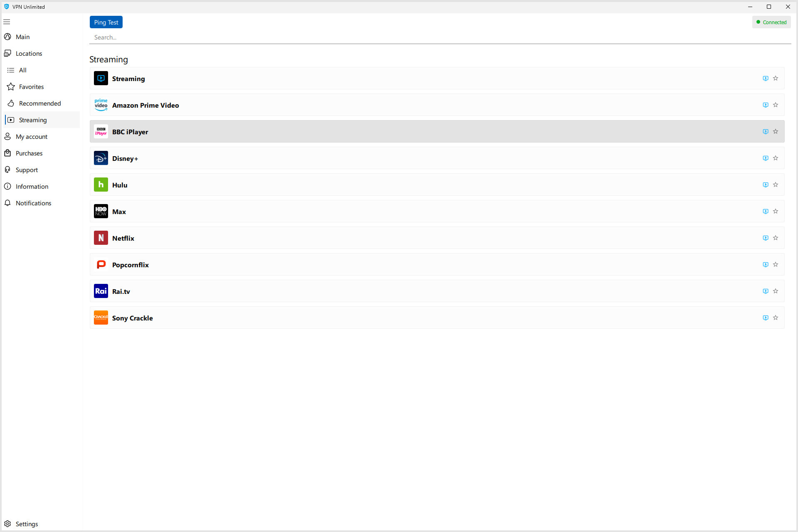The width and height of the screenshot is (798, 532).
Task: Expand the Streaming servers list
Action: (x=765, y=79)
